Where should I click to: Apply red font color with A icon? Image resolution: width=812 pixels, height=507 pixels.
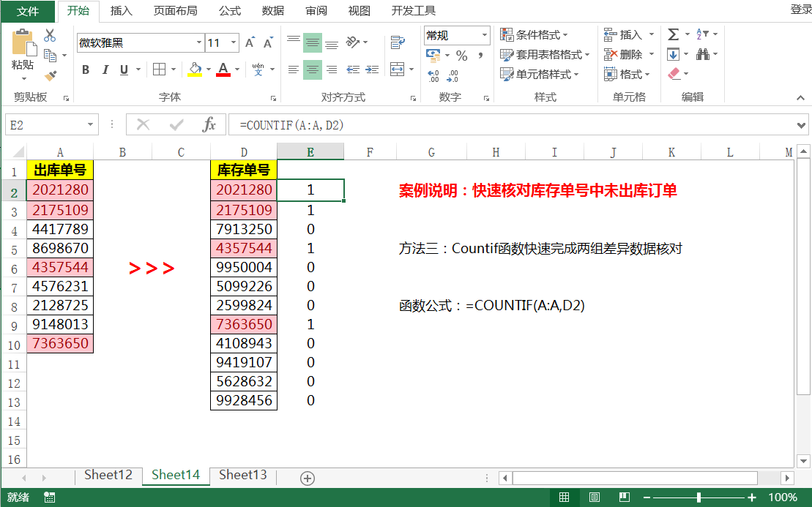click(x=223, y=70)
